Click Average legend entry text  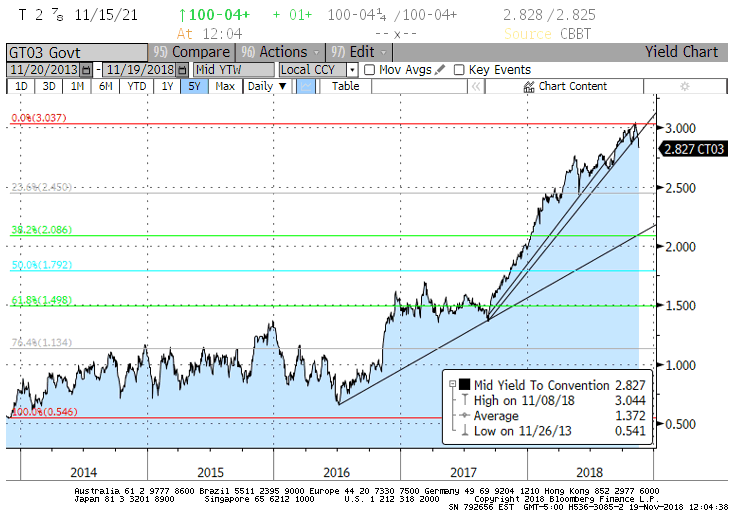[x=496, y=416]
